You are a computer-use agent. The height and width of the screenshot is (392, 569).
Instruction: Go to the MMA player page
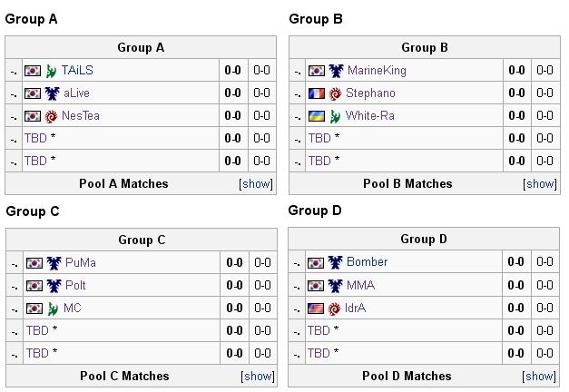point(360,286)
